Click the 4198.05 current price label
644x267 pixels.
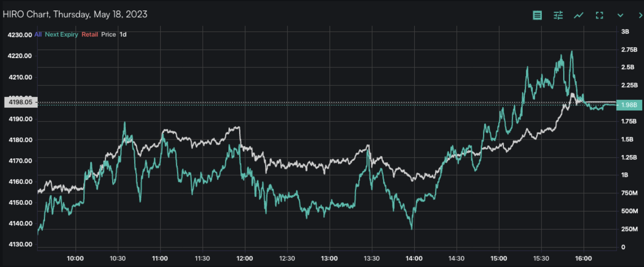(x=21, y=102)
